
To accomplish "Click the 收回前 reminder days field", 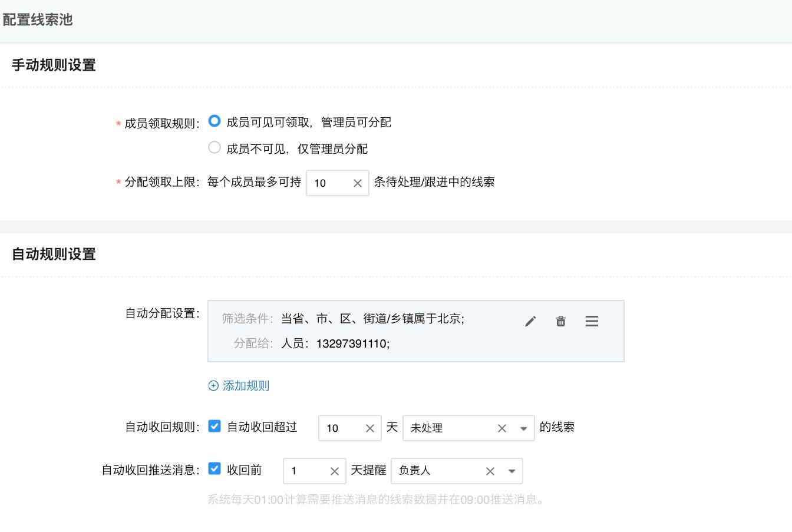I will 306,471.
